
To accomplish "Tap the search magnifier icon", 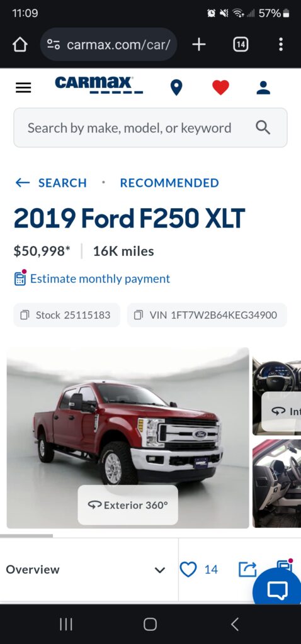I will pyautogui.click(x=263, y=128).
